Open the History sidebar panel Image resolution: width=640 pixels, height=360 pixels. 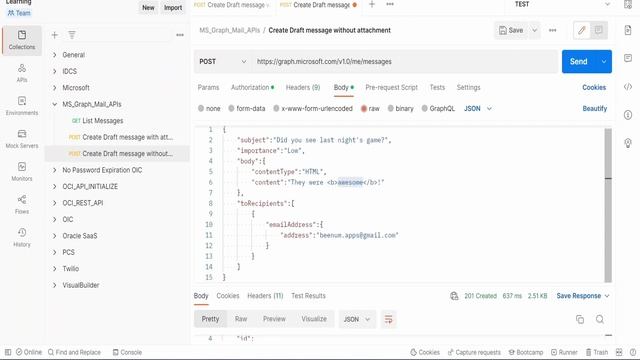pos(22,238)
